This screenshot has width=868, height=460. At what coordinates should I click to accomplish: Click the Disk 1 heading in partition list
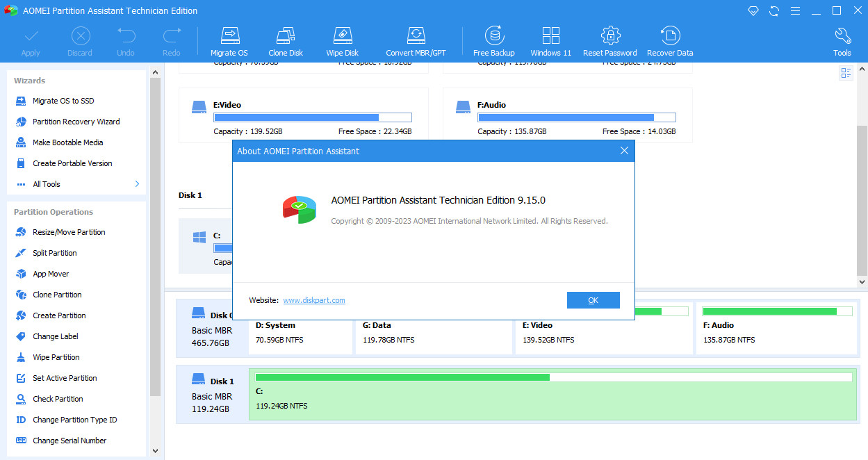(x=190, y=195)
